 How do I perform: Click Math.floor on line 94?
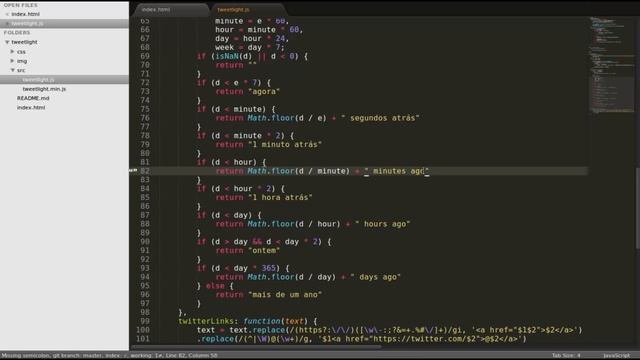coord(271,277)
